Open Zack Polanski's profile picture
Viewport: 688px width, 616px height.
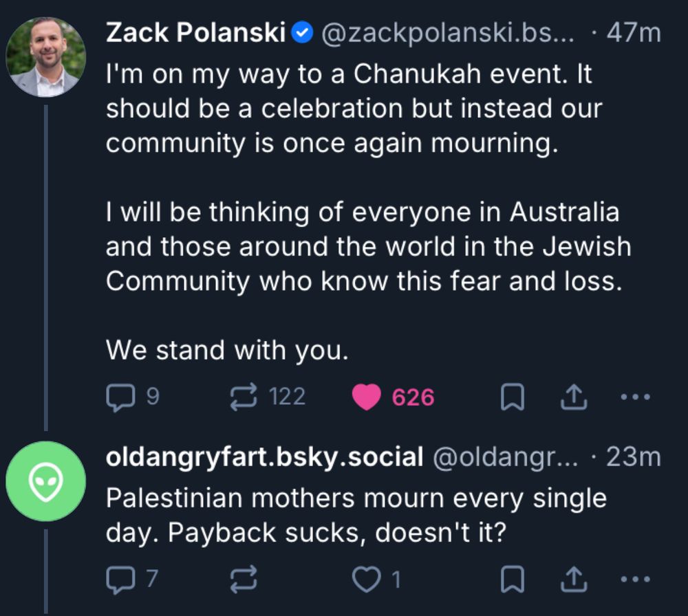45,57
